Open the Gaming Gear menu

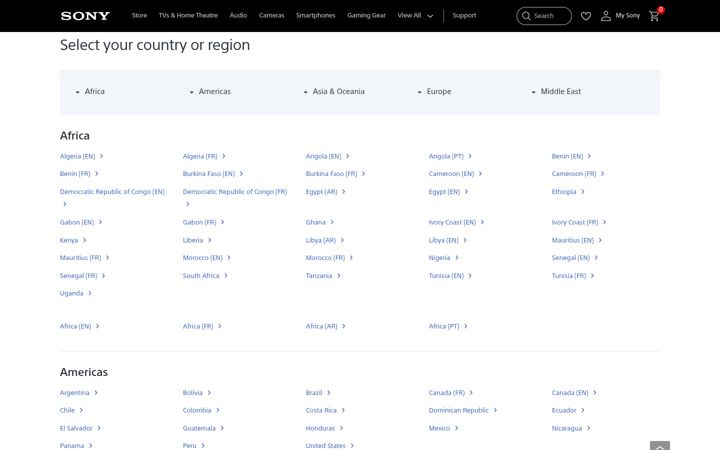(366, 16)
